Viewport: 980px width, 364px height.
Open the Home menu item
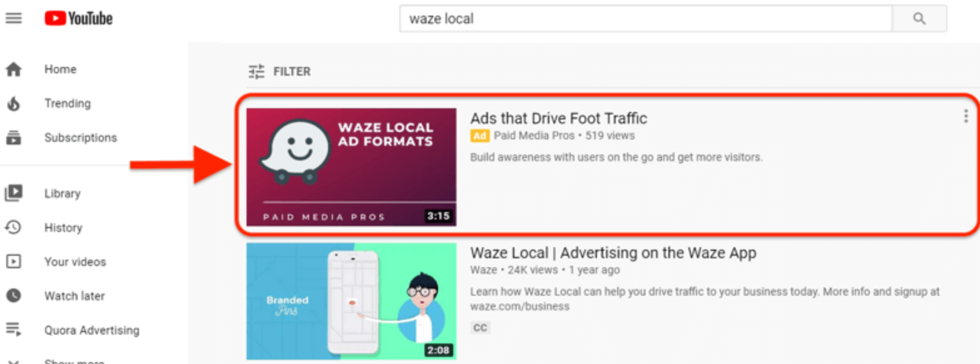click(x=60, y=69)
